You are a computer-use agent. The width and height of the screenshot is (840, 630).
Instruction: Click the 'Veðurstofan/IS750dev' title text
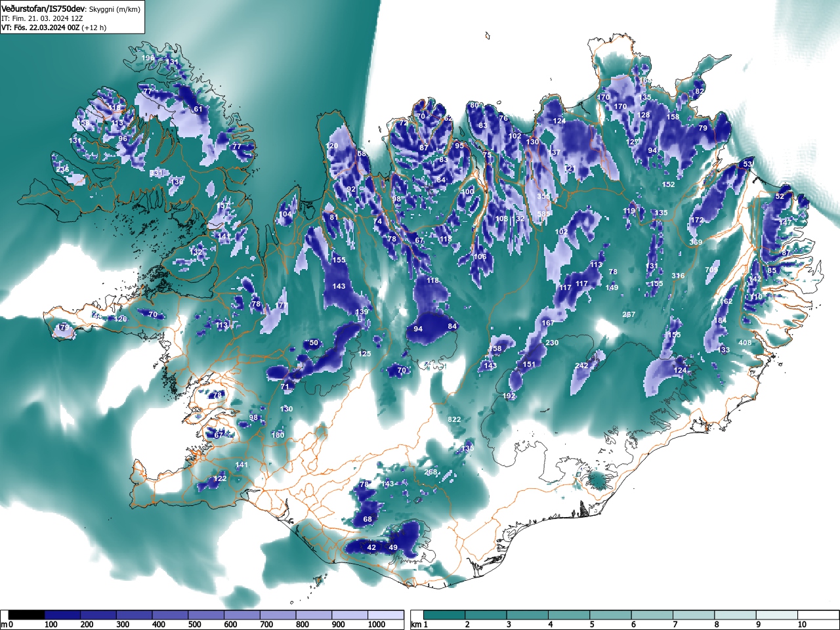(43, 8)
